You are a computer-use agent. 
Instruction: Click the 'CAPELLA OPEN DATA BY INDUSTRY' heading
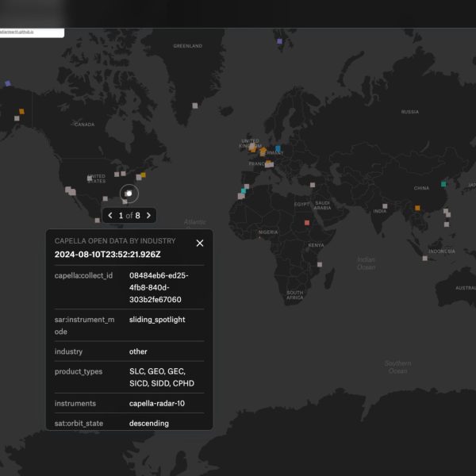(x=115, y=241)
